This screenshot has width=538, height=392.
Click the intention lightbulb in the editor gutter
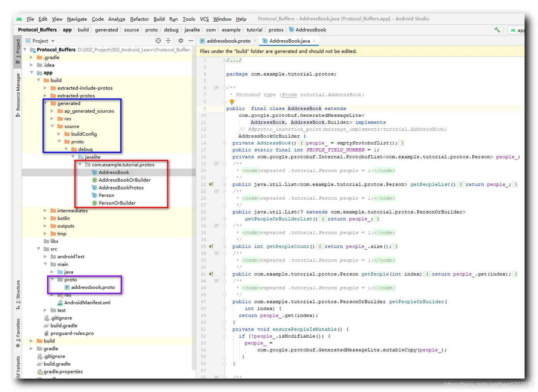pyautogui.click(x=232, y=102)
